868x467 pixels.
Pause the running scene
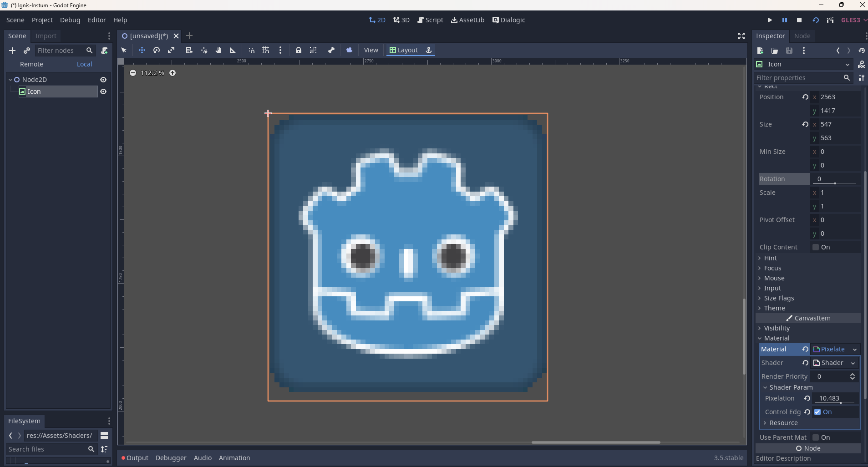pos(785,20)
